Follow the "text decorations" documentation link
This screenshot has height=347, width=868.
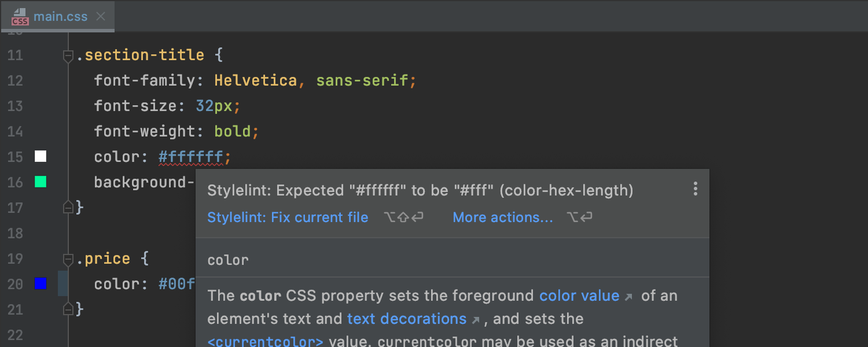tap(406, 319)
